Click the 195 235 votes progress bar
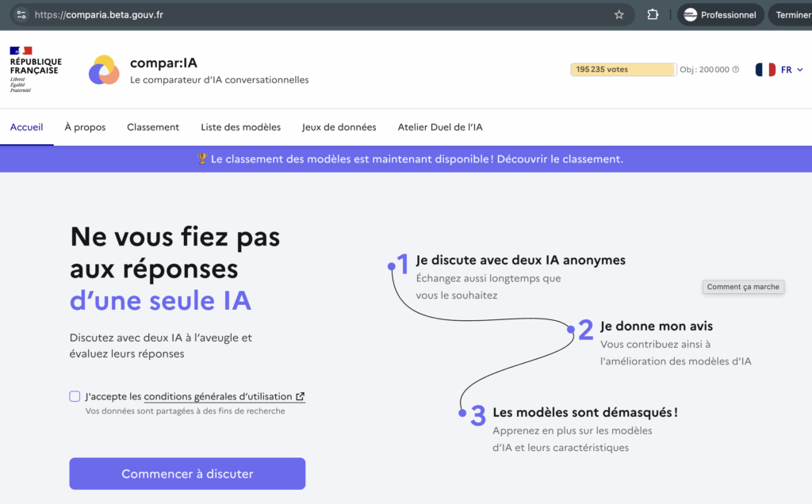 tap(622, 70)
